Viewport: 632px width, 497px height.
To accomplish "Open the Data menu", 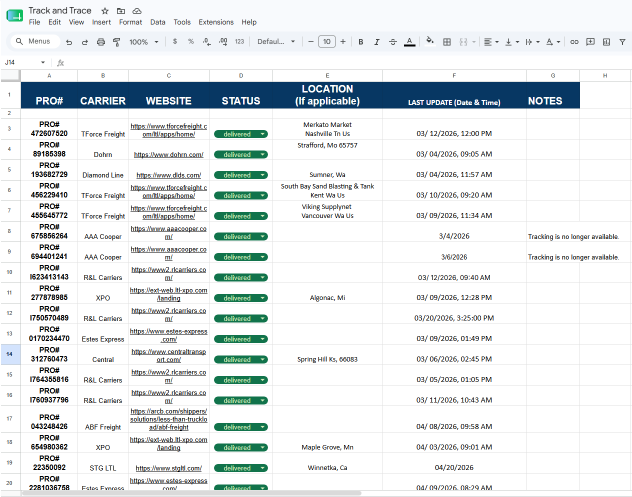I will [158, 22].
